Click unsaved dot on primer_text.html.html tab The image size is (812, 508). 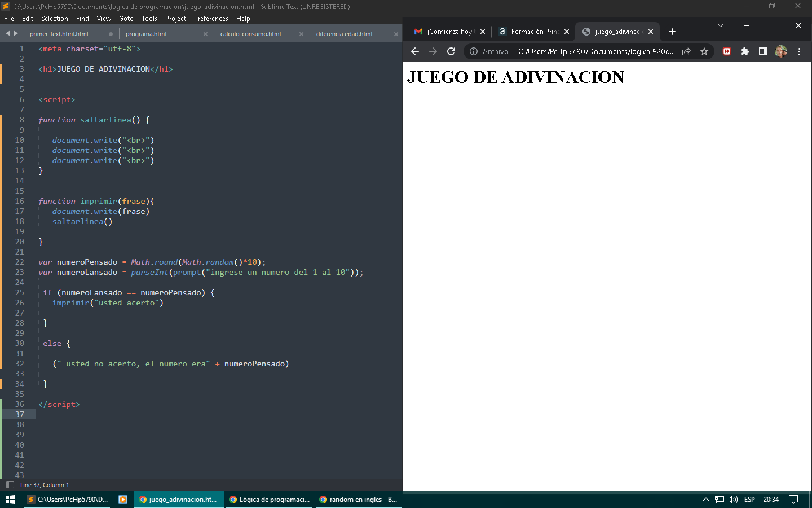(x=111, y=34)
